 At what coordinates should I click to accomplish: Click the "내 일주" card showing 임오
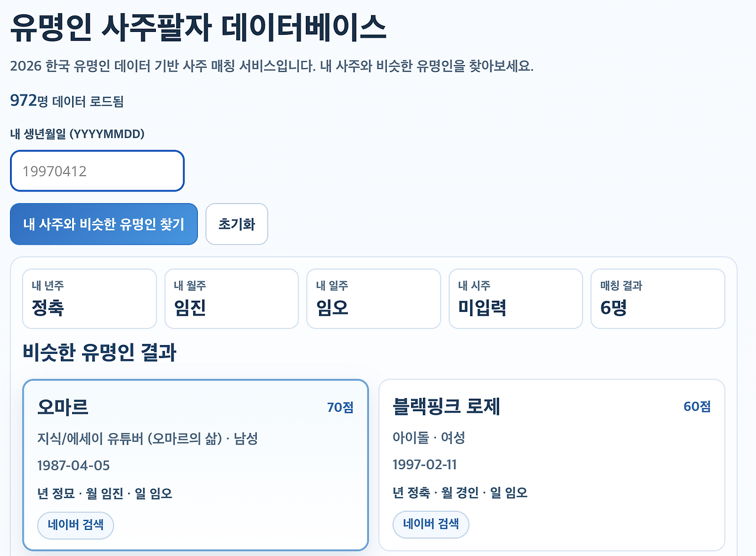pos(373,298)
